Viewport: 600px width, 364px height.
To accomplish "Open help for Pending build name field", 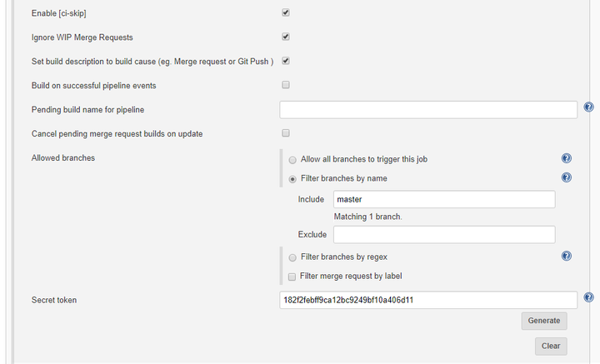I will 588,107.
